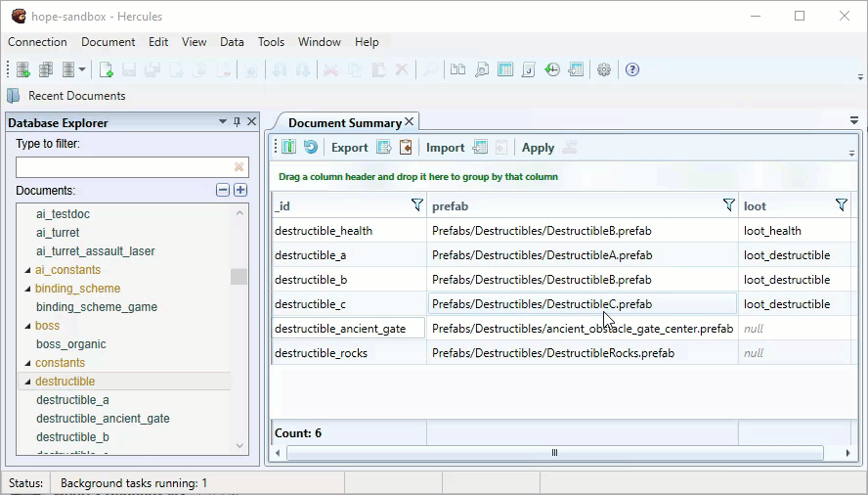The image size is (868, 495).
Task: Open the tab list dropdown beside Document Summary
Action: click(x=854, y=120)
